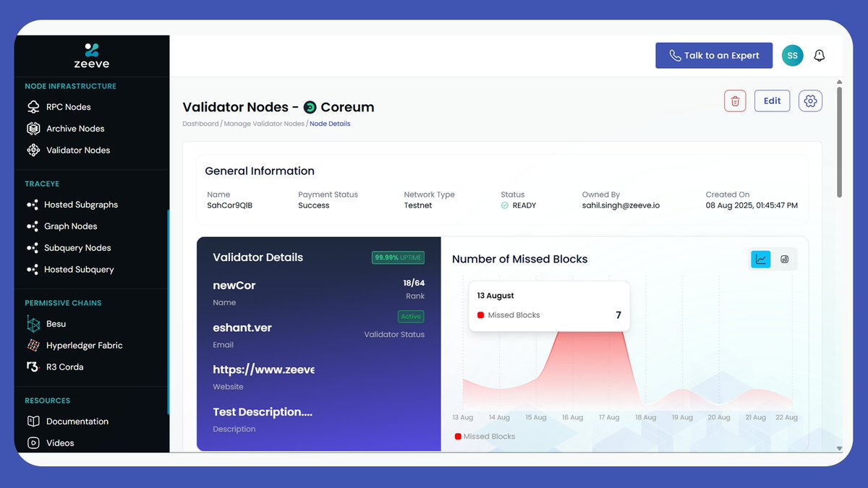Image resolution: width=868 pixels, height=488 pixels.
Task: Click created date 08 Aug 2025
Action: point(752,205)
